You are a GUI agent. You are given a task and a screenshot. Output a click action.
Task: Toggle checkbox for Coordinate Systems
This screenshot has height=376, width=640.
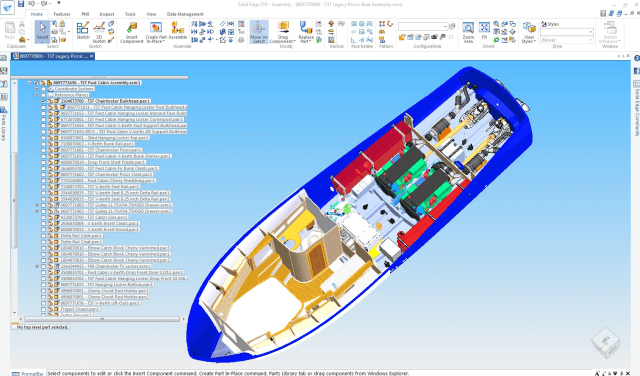click(x=44, y=89)
